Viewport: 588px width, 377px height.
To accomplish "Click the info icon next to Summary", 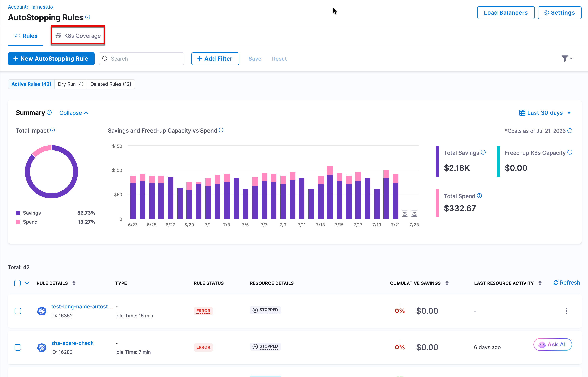I will (49, 112).
